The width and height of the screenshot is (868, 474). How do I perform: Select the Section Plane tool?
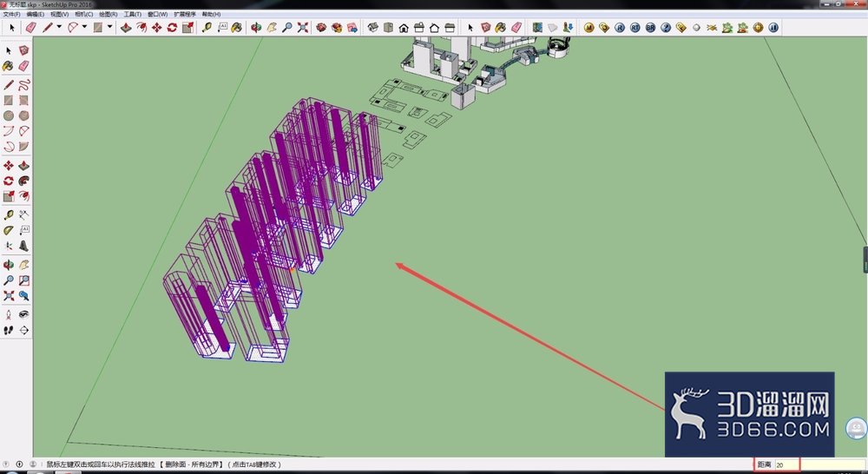click(x=23, y=330)
